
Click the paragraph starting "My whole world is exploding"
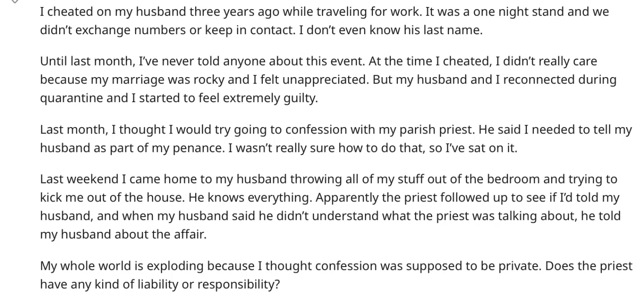click(x=336, y=275)
